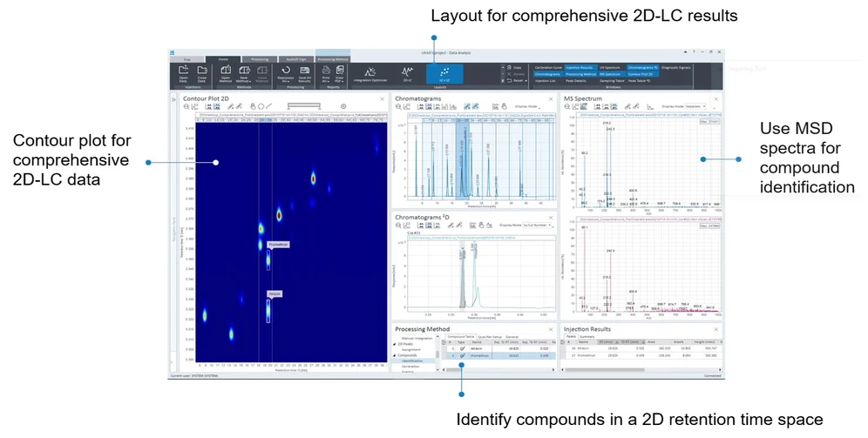Click the Contour Plot 2D zoom-out icon
This screenshot has width=868, height=438.
coord(186,106)
